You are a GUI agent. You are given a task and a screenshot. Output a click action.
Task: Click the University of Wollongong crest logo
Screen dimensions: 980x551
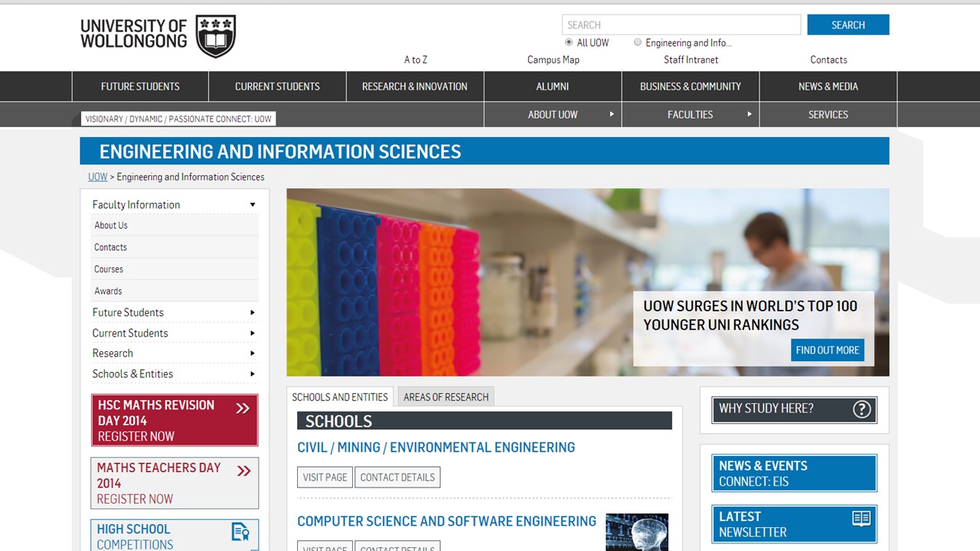[x=216, y=36]
